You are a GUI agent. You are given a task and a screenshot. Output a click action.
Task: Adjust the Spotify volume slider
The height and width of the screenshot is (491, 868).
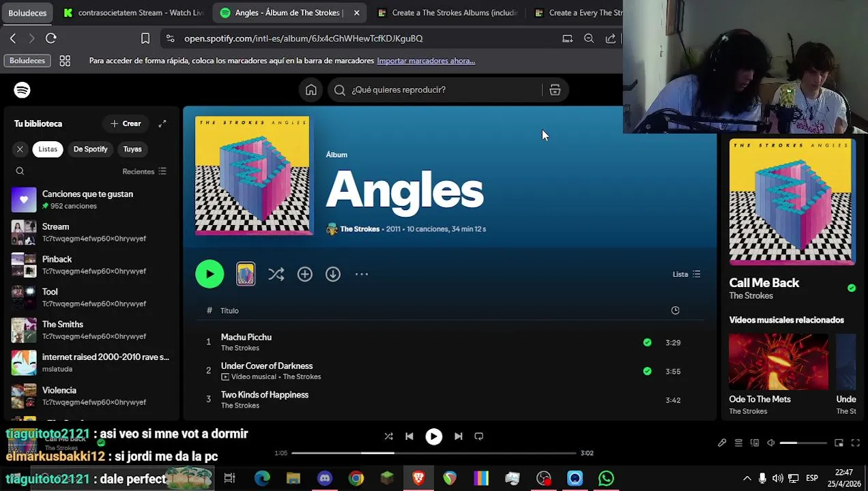tap(804, 443)
